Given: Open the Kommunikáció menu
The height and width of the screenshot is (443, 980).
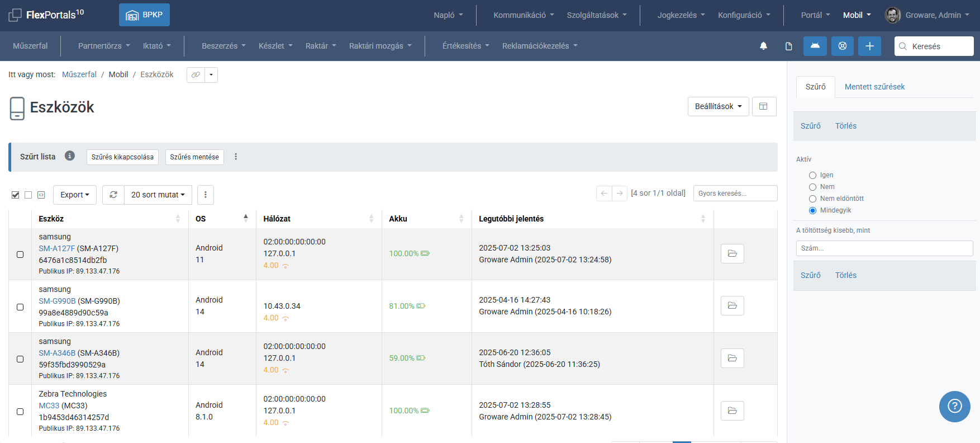Looking at the screenshot, I should click(524, 15).
